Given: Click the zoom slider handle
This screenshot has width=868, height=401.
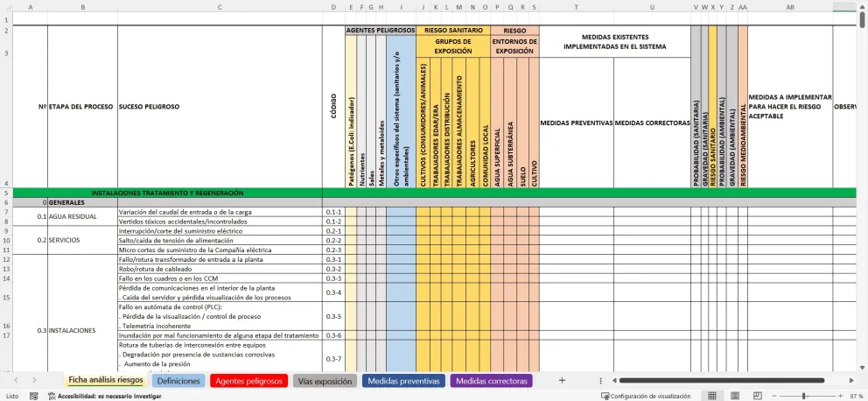Looking at the screenshot, I should coord(803,396).
